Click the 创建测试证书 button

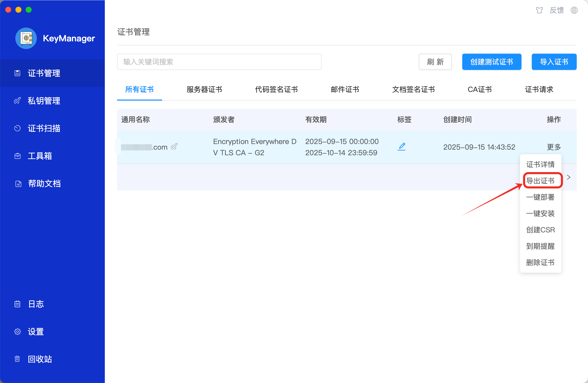click(491, 62)
